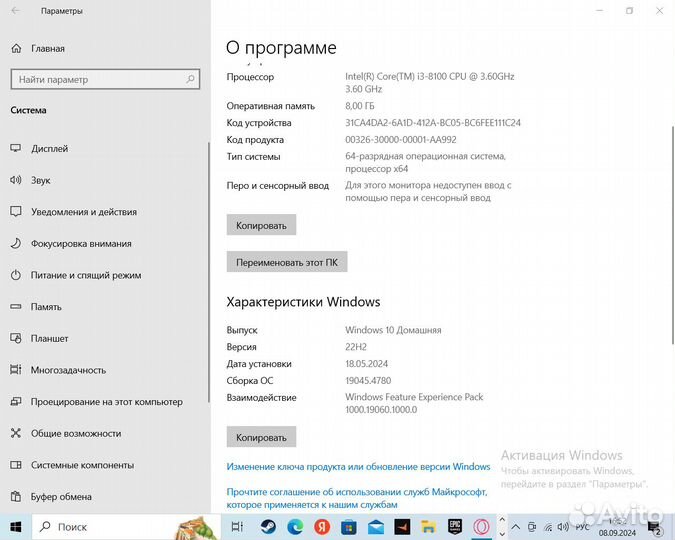Click the magnifier icon in Найти параметр

(190, 79)
